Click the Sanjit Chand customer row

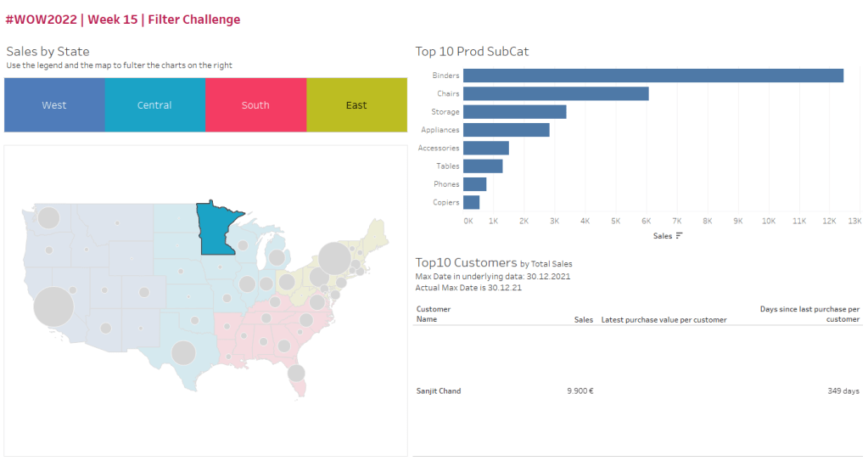tap(439, 391)
